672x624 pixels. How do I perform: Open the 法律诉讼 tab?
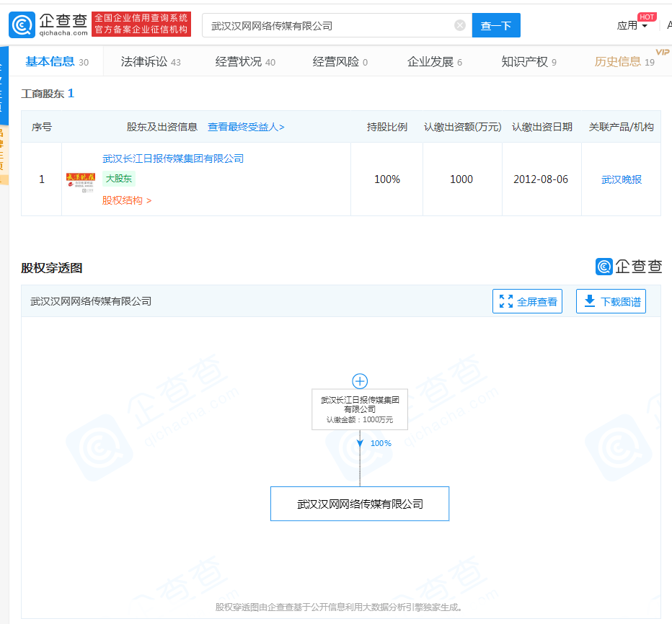click(151, 62)
